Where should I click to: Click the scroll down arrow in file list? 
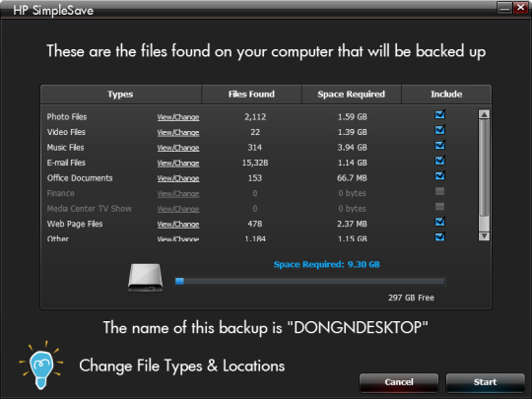pyautogui.click(x=484, y=235)
